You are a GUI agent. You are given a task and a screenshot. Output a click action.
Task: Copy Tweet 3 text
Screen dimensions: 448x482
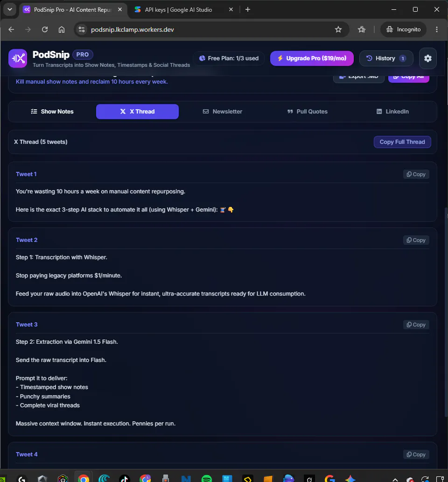point(416,325)
